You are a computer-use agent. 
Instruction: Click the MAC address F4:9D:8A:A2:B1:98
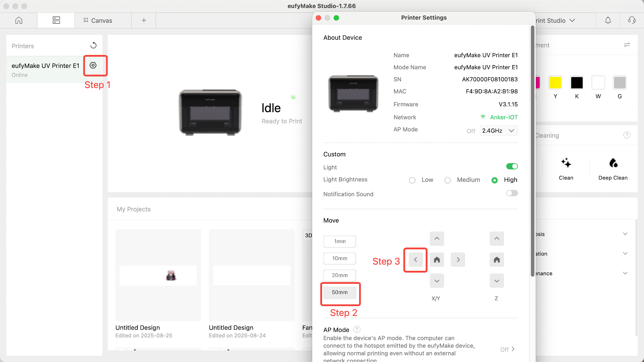(491, 91)
